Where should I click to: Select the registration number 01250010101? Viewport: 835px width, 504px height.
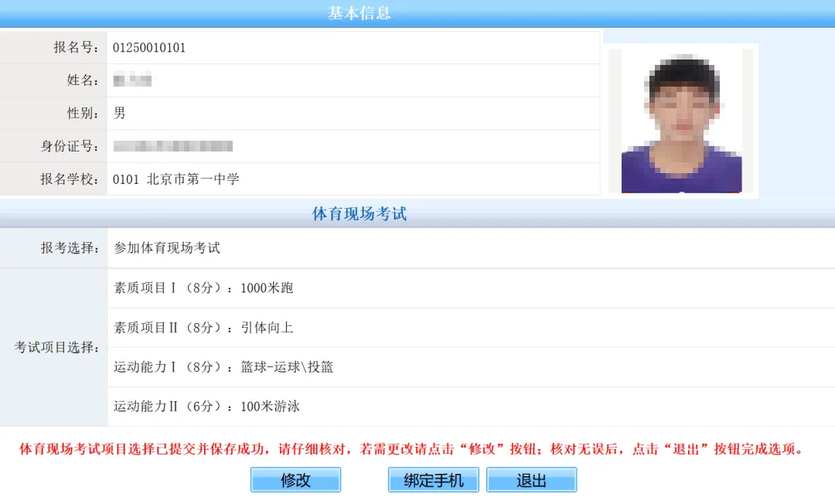[x=149, y=48]
